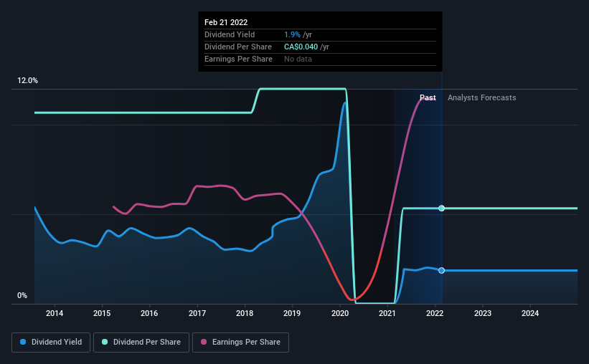Viewport: 589px width, 364px height.
Task: Toggle the Dividend Yield legend button
Action: 51,343
